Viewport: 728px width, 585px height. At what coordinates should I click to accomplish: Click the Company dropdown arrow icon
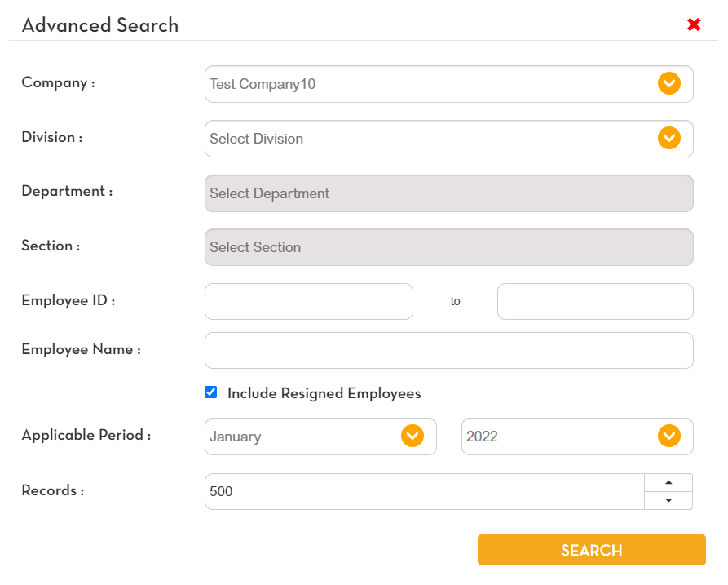pos(669,84)
